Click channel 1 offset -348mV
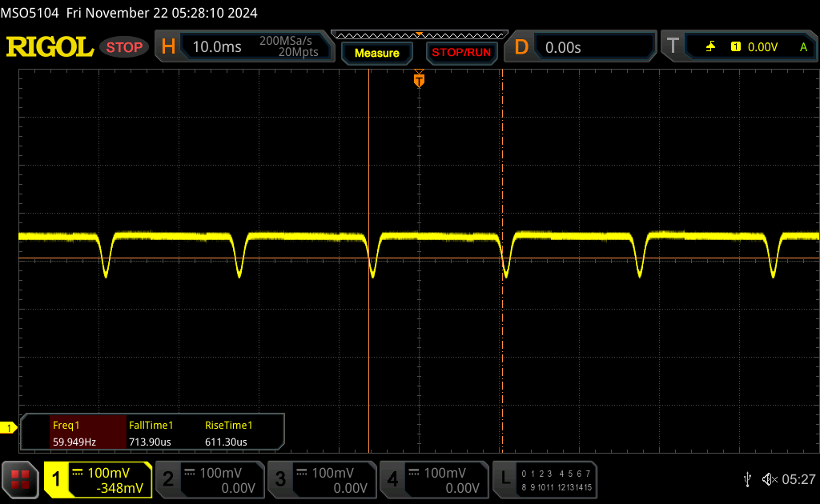 120,488
